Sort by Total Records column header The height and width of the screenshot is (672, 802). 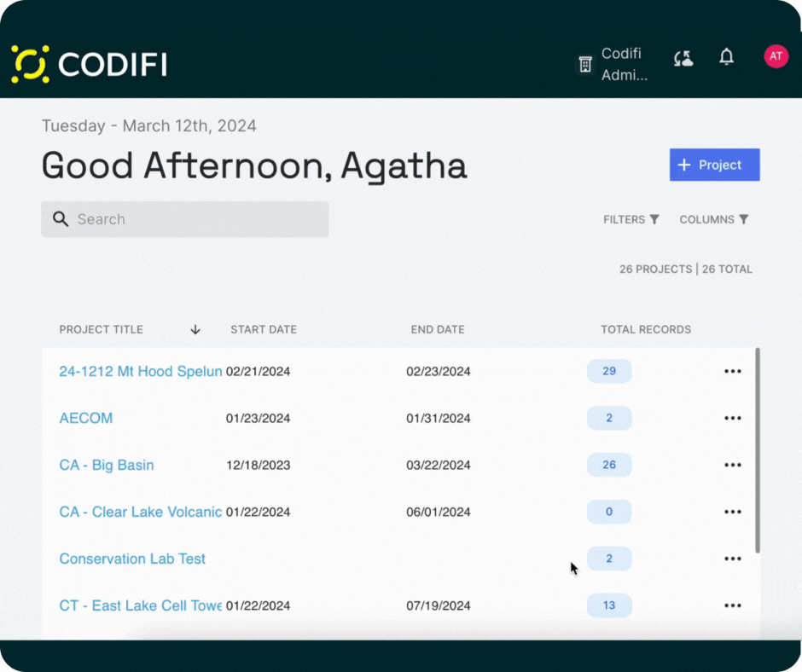point(646,329)
